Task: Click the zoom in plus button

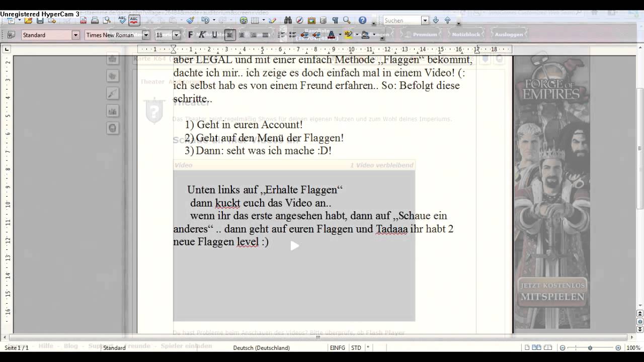Action: [x=618, y=348]
